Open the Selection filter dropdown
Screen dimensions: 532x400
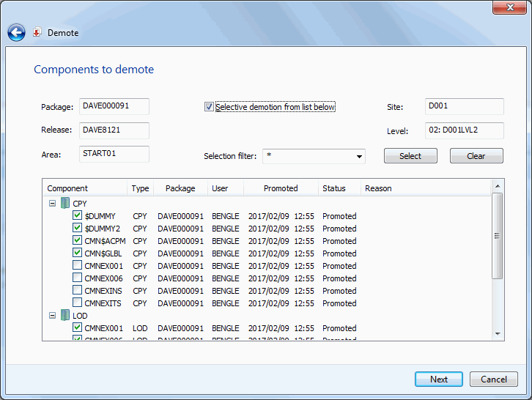[359, 156]
